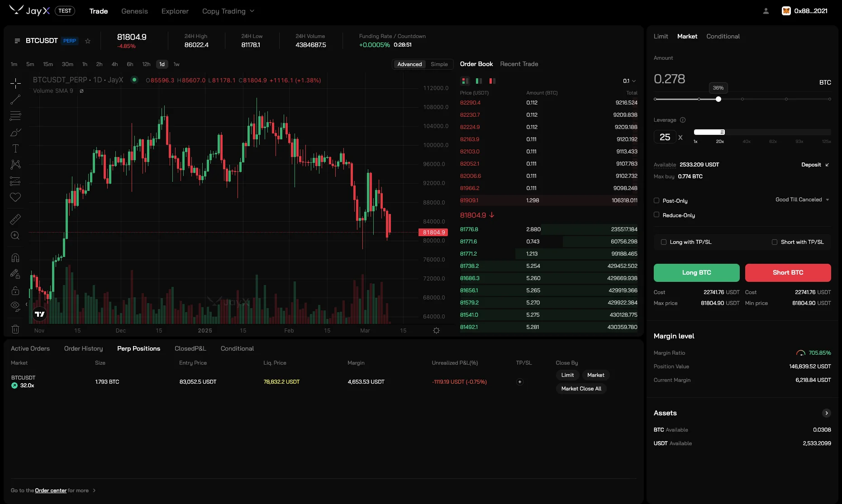This screenshot has height=504, width=842.
Task: Click the Long BTC button
Action: click(696, 272)
